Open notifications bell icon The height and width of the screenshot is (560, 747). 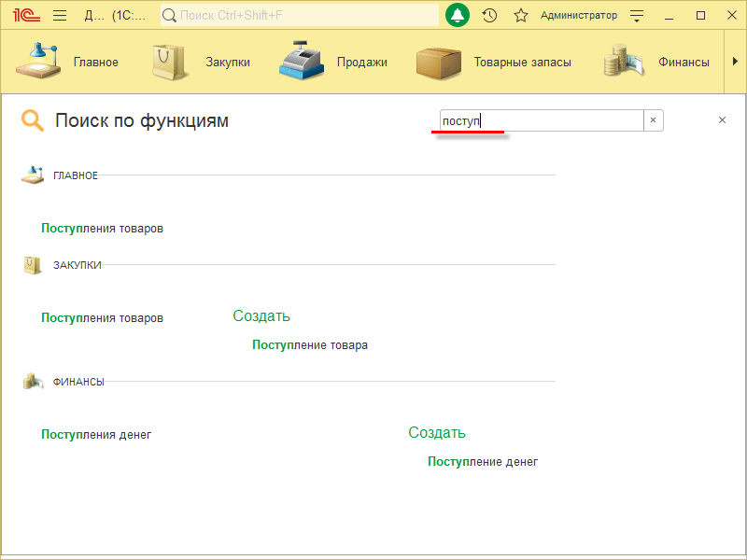[458, 15]
